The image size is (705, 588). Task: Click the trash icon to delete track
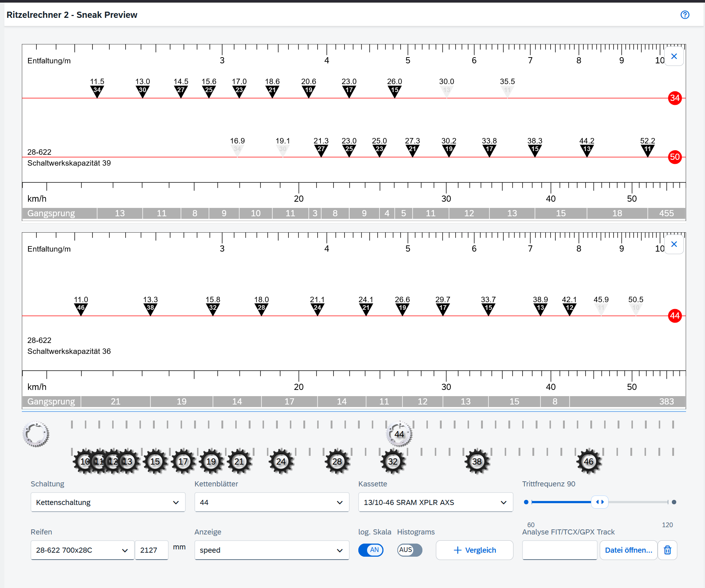(x=667, y=550)
